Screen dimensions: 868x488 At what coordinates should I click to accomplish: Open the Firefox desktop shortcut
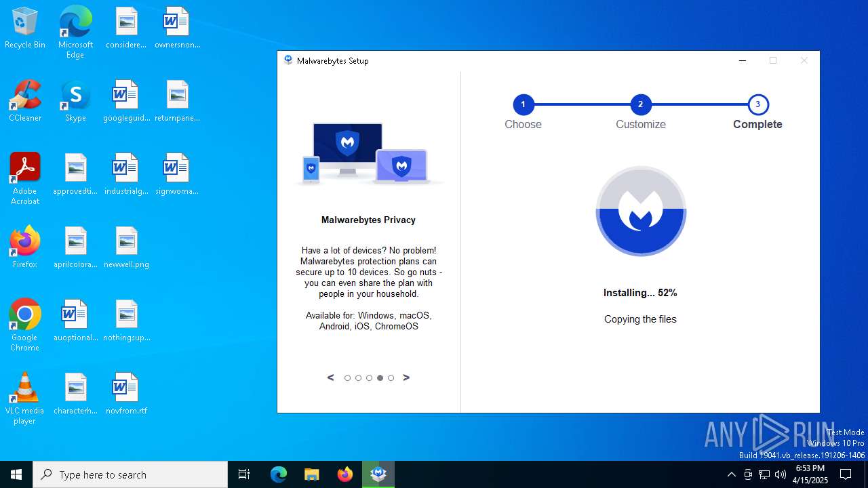(x=25, y=247)
